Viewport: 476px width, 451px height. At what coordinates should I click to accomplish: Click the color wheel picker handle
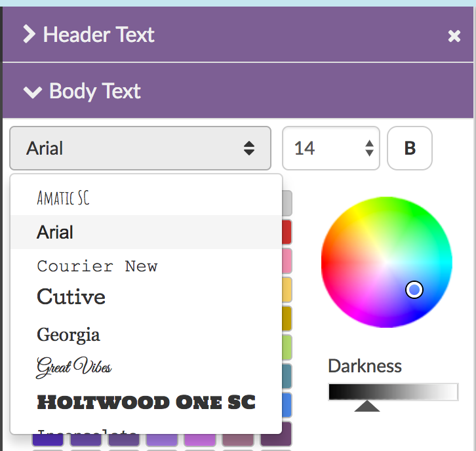[x=414, y=290]
